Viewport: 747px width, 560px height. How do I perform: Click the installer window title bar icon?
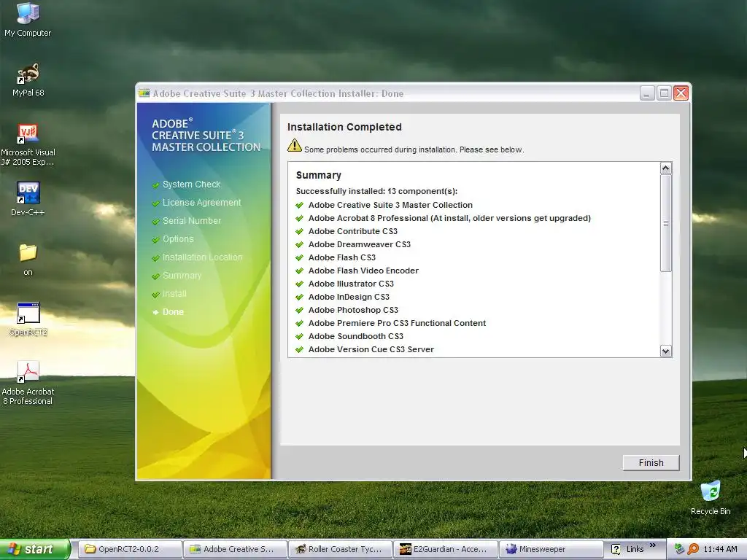[144, 93]
